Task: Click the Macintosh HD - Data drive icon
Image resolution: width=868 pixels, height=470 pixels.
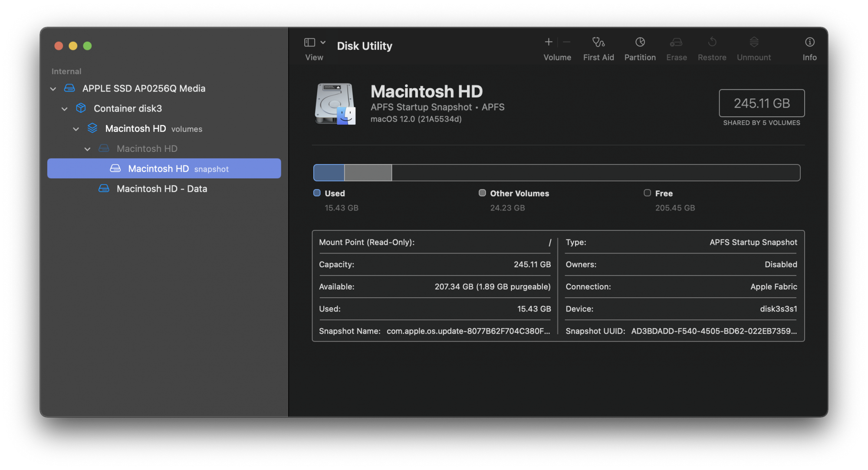Action: coord(104,189)
